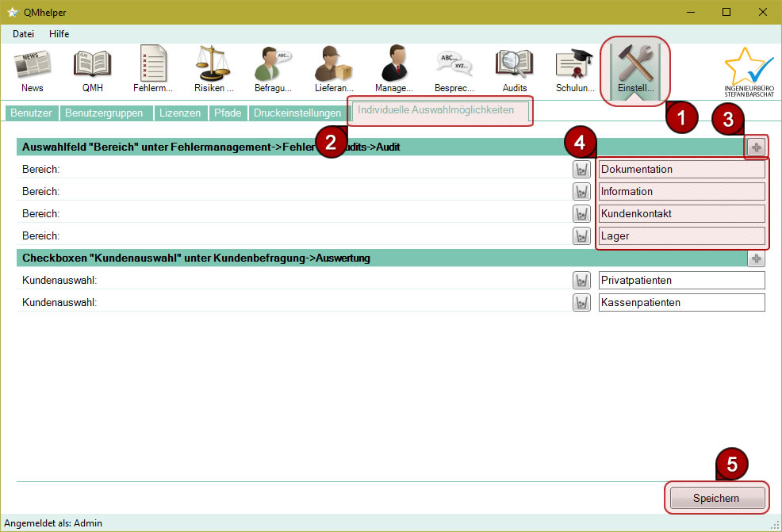Image resolution: width=782 pixels, height=532 pixels.
Task: Open the Audits magnifier book icon
Action: click(x=515, y=69)
